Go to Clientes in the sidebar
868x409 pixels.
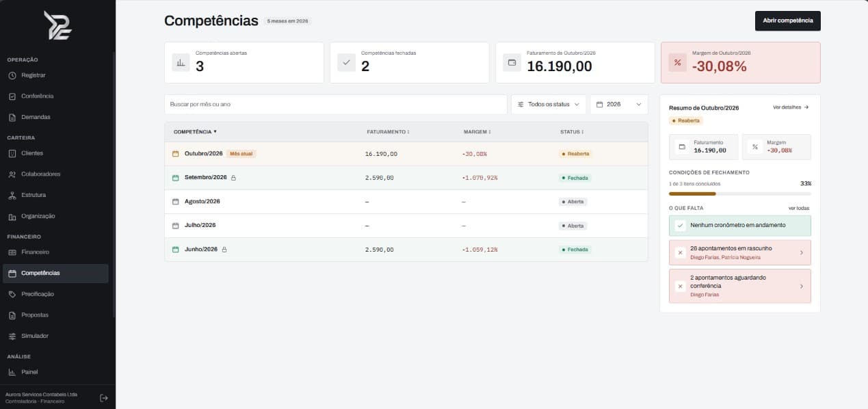click(x=55, y=153)
